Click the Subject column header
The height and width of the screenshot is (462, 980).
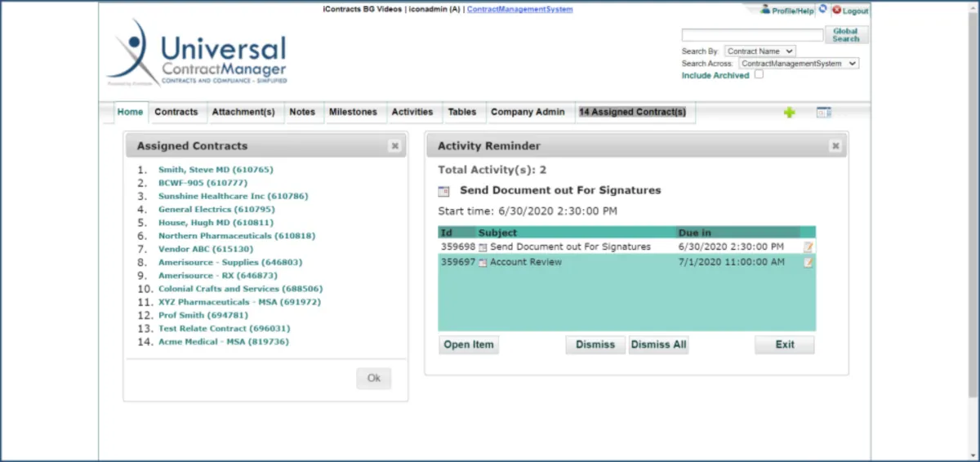(576, 233)
